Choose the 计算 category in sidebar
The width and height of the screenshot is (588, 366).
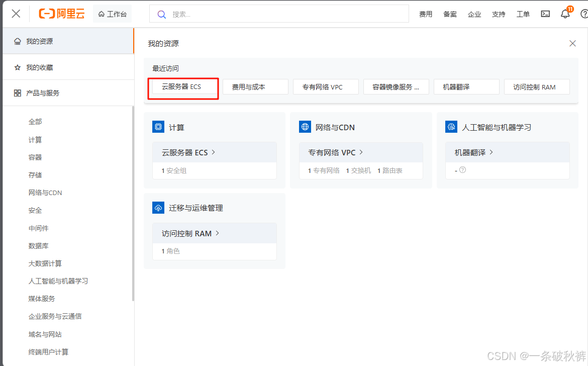(x=35, y=140)
